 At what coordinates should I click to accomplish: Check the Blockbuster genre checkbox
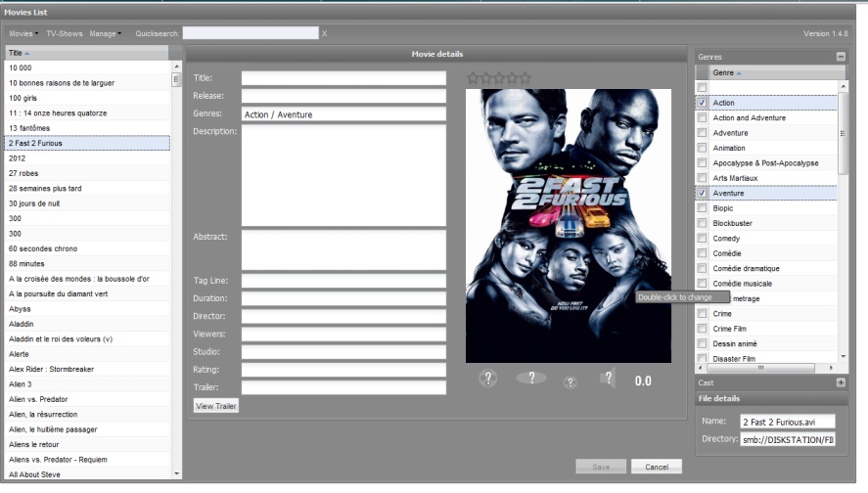702,223
